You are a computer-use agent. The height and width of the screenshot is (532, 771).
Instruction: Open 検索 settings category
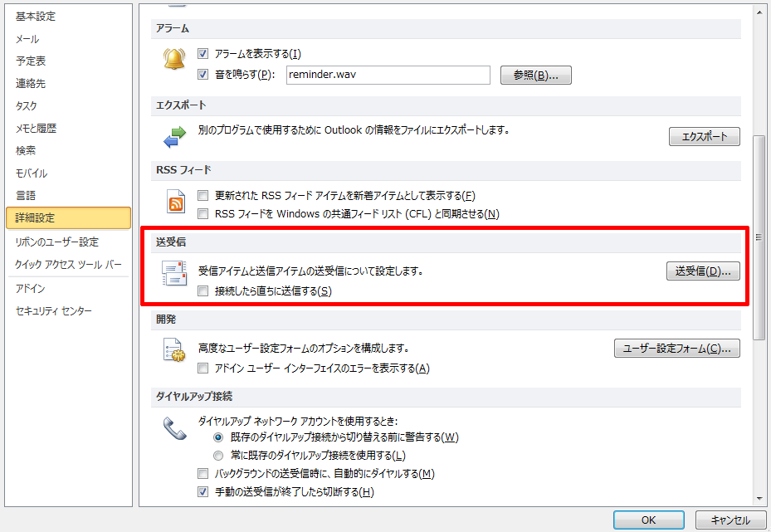tap(68, 150)
